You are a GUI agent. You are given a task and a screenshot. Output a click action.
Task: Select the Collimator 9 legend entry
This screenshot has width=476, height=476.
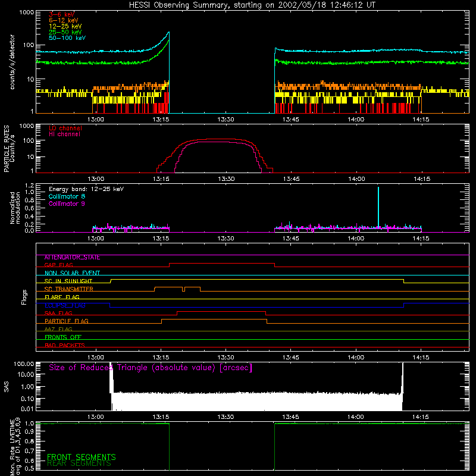[x=67, y=203]
